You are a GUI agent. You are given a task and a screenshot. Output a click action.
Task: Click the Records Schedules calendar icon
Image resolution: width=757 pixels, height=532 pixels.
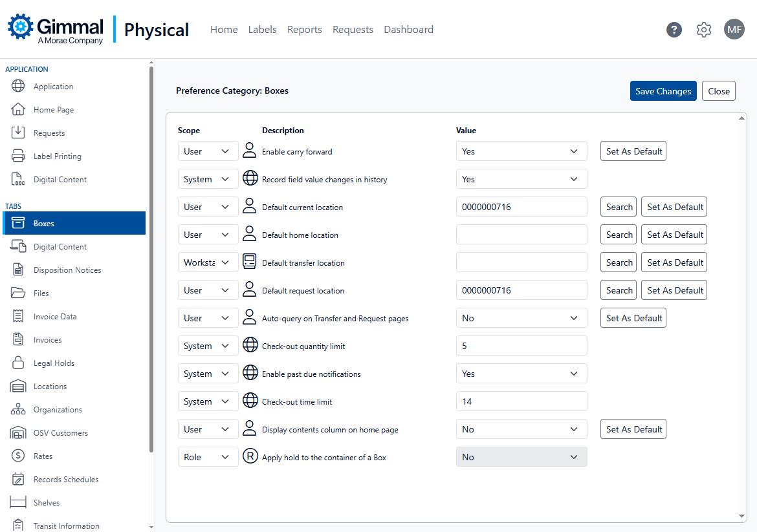pyautogui.click(x=18, y=480)
